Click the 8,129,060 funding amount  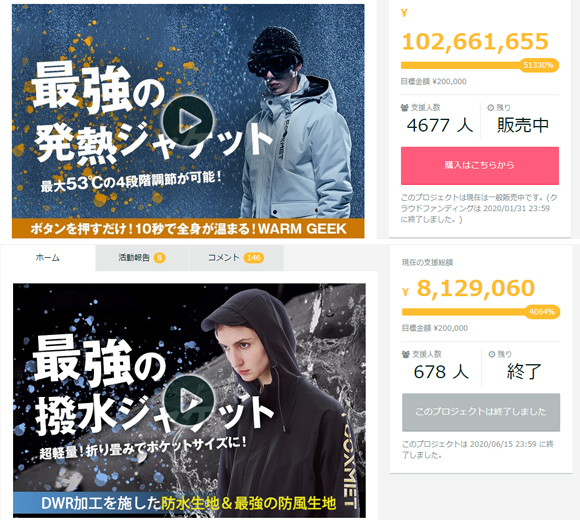click(x=476, y=288)
